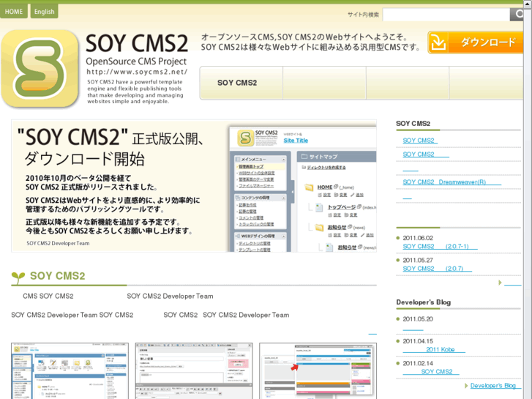Open first SOY CMS2 sidebar link
The image size is (532, 399).
coord(420,141)
